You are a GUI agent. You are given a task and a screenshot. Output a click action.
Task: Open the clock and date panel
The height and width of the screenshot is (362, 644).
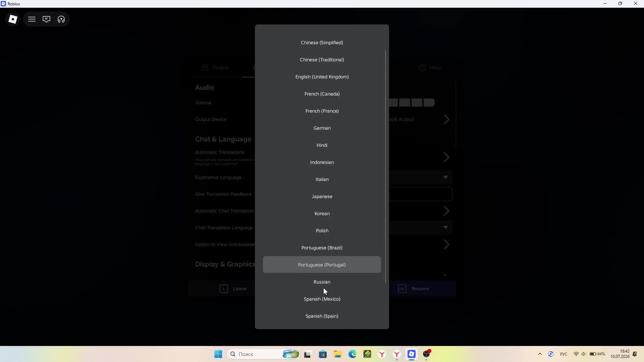pos(620,354)
